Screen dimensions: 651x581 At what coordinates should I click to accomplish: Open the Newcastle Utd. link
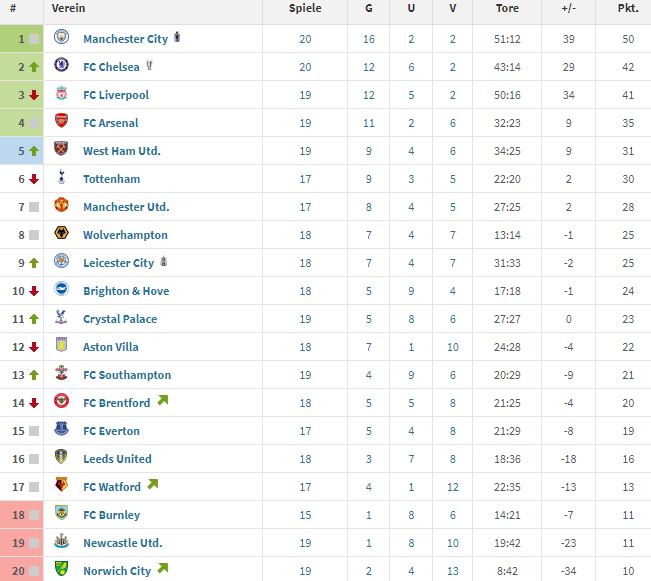123,543
